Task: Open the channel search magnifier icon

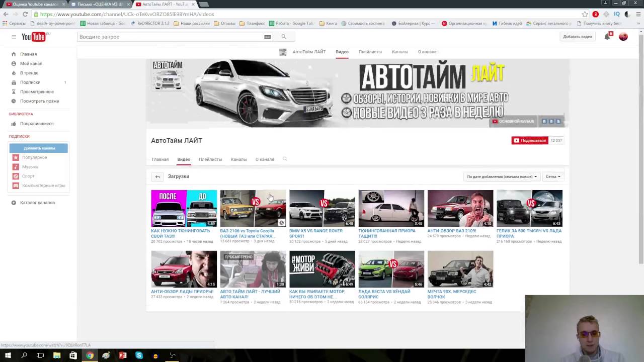Action: pyautogui.click(x=285, y=159)
